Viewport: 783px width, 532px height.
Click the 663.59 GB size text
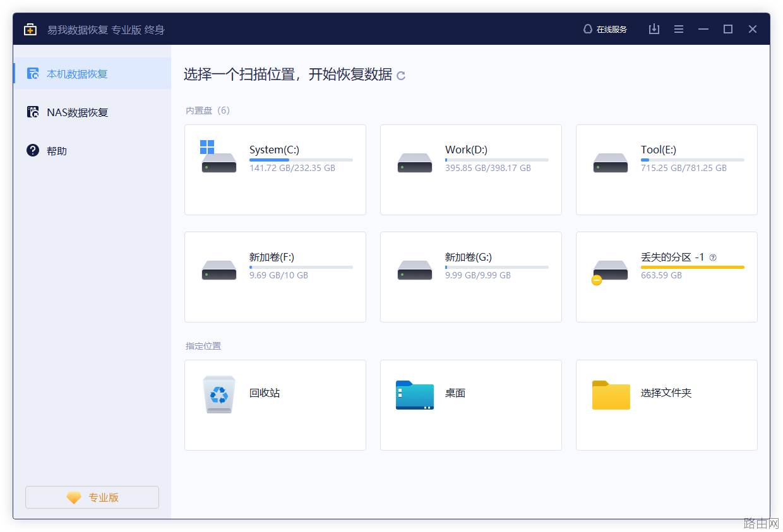pyautogui.click(x=661, y=275)
